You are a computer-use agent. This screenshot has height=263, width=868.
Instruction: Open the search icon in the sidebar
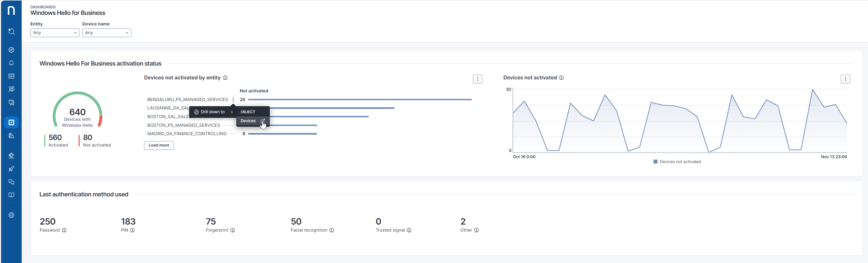click(x=11, y=32)
